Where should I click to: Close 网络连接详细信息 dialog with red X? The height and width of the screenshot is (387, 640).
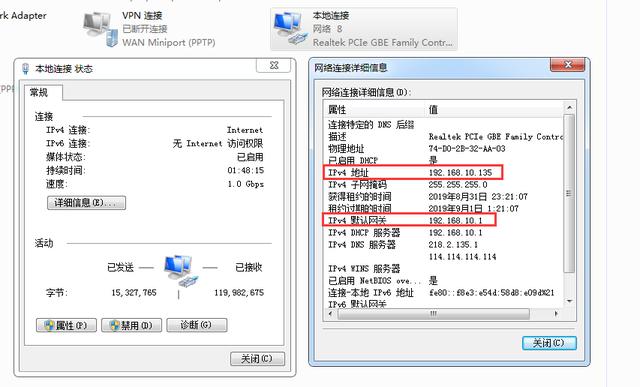click(x=567, y=65)
